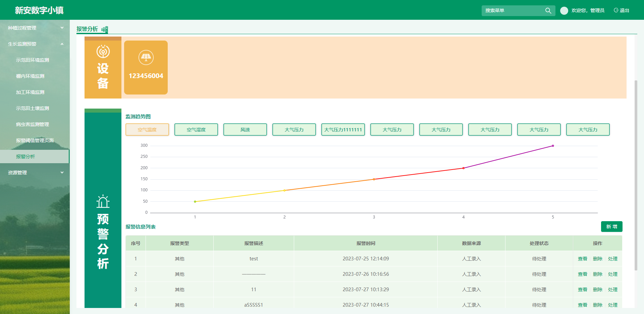Image resolution: width=644 pixels, height=314 pixels.
Task: Click the 处理状态 column header
Action: [x=539, y=243]
